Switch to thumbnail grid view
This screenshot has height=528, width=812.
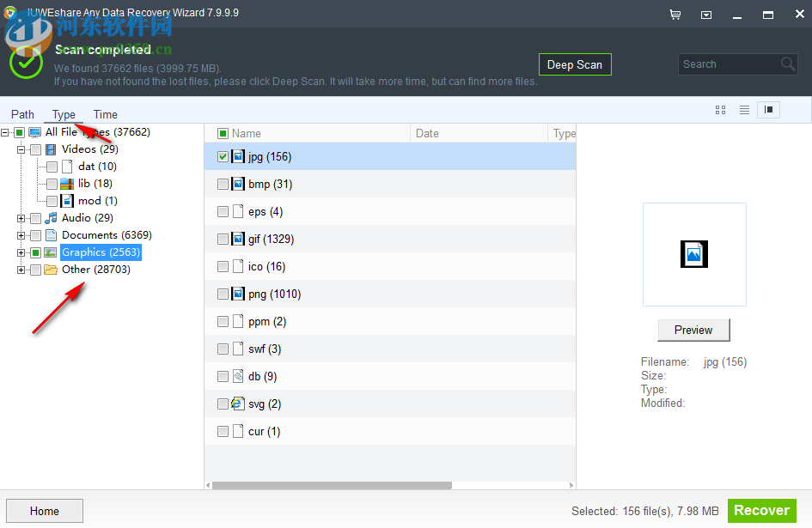click(x=720, y=110)
